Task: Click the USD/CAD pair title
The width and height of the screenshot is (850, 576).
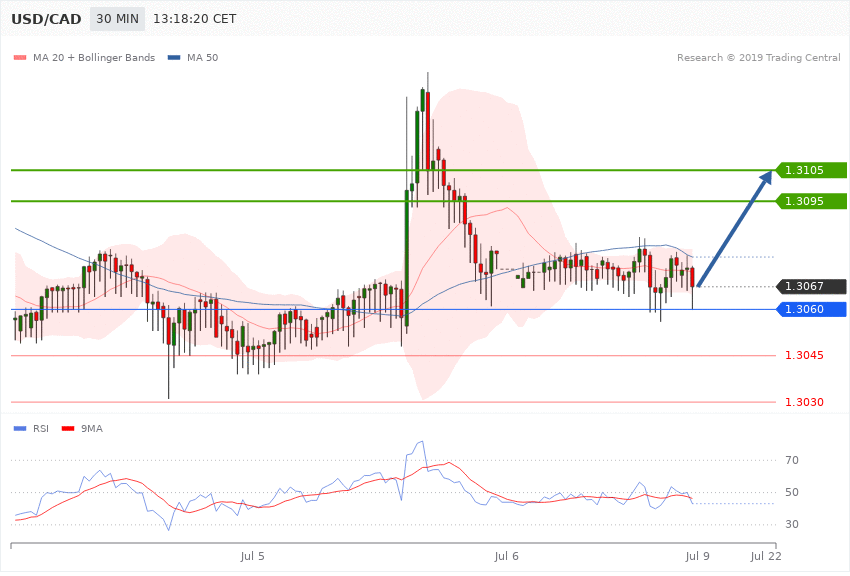Action: (46, 19)
